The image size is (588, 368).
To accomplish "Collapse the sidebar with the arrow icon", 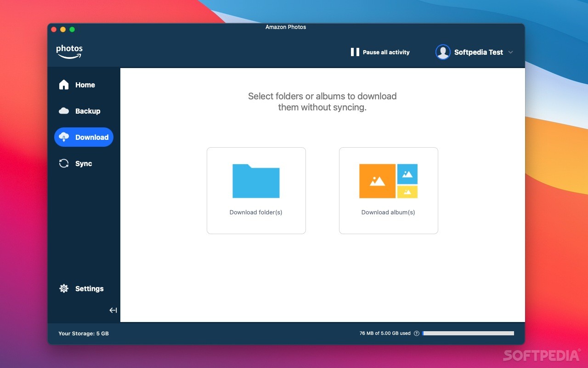I will click(113, 310).
